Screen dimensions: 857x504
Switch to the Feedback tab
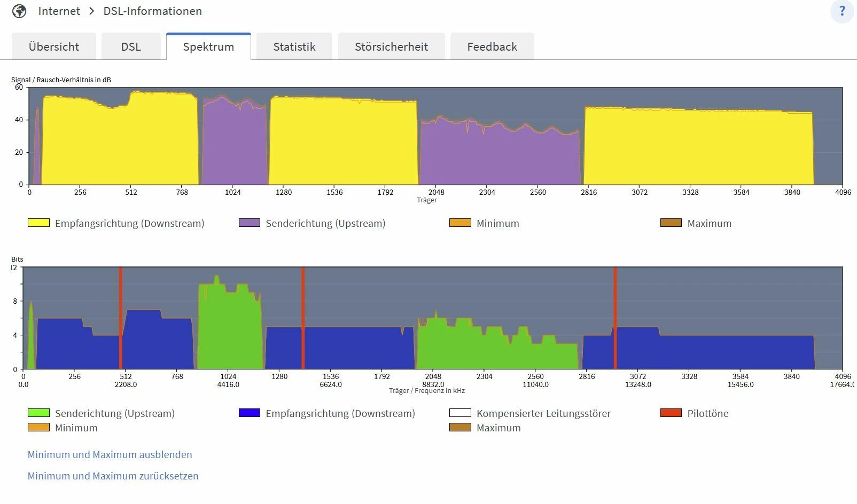click(x=492, y=46)
